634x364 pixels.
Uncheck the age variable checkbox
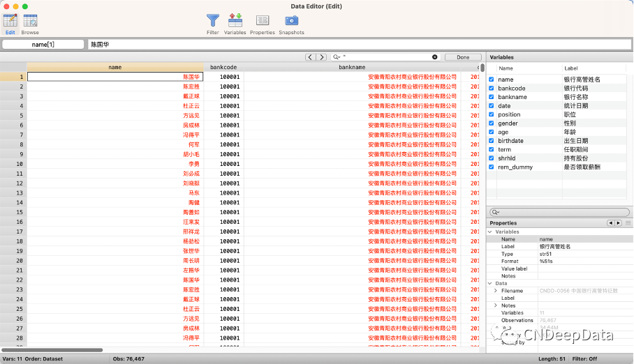tap(492, 132)
